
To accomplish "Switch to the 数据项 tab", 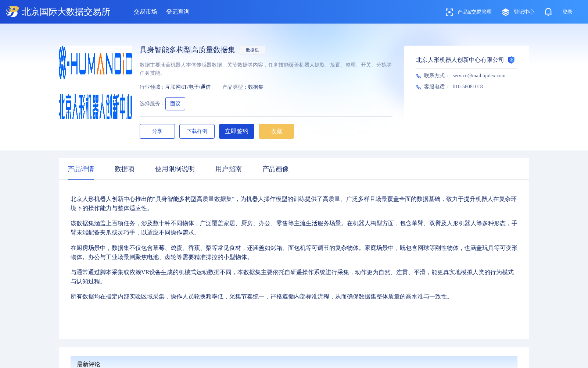I will pos(125,169).
